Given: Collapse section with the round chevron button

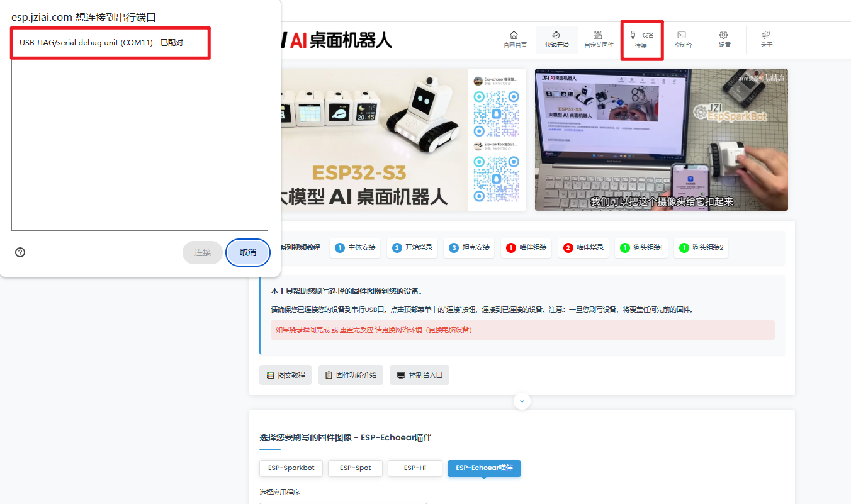Looking at the screenshot, I should (522, 401).
